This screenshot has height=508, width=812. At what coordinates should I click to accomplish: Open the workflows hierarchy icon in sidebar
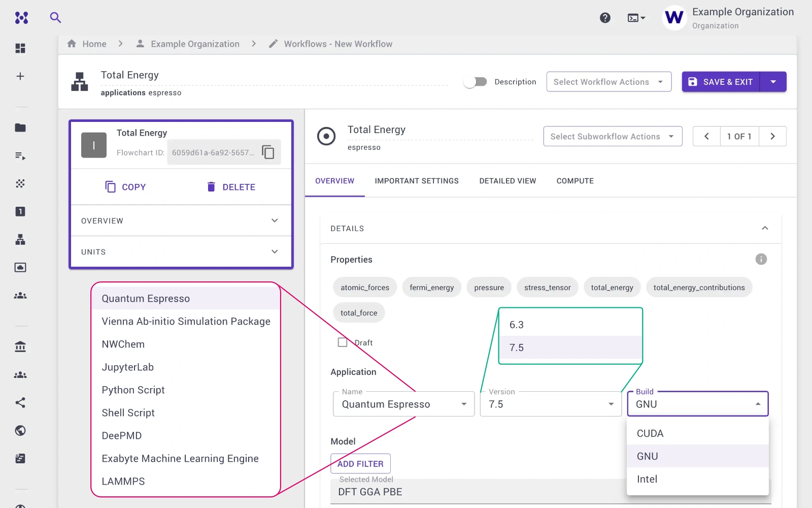[20, 239]
